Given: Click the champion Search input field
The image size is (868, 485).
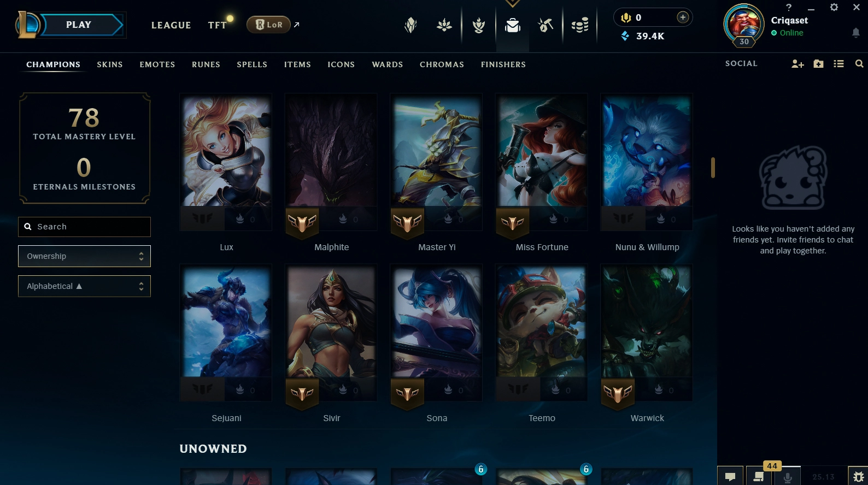Looking at the screenshot, I should (x=84, y=227).
